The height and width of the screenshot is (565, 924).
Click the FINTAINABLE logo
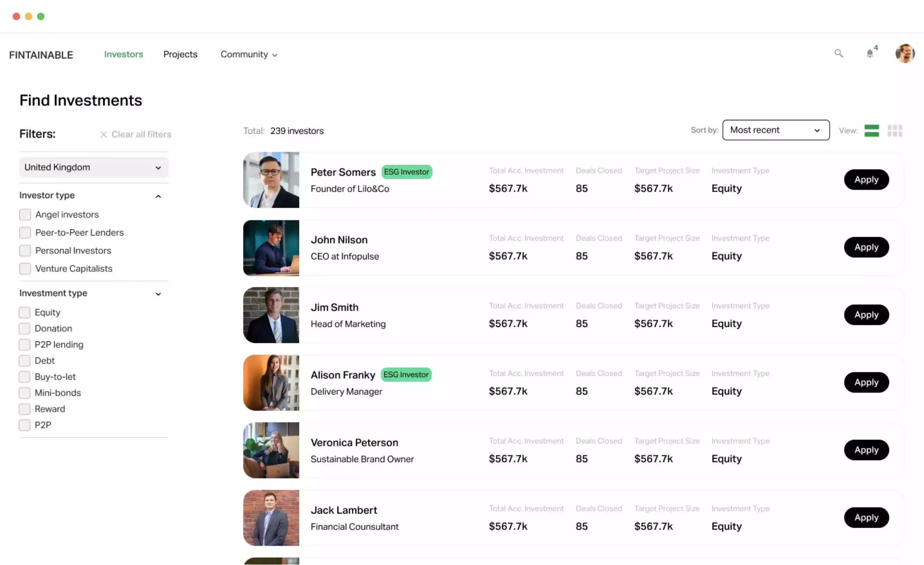coord(41,55)
